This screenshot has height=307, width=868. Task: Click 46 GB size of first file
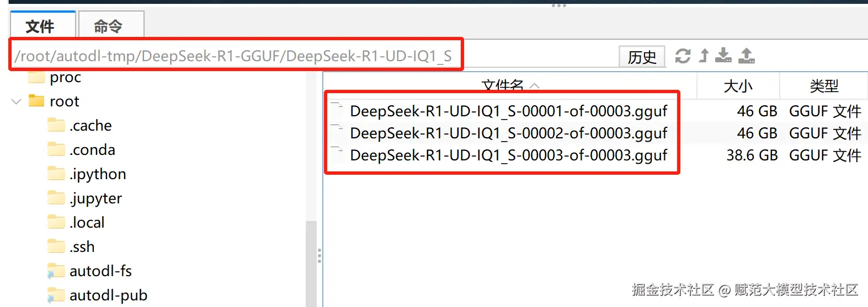click(757, 111)
